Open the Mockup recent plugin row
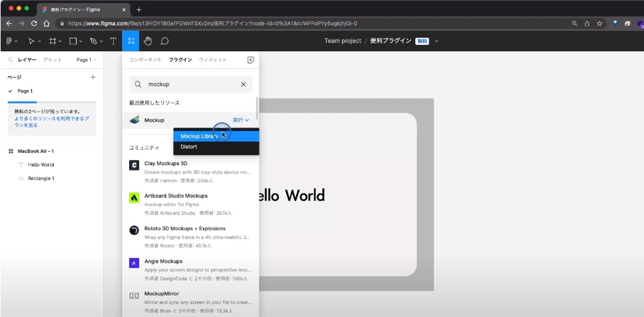Image resolution: width=644 pixels, height=317 pixels. (190, 120)
